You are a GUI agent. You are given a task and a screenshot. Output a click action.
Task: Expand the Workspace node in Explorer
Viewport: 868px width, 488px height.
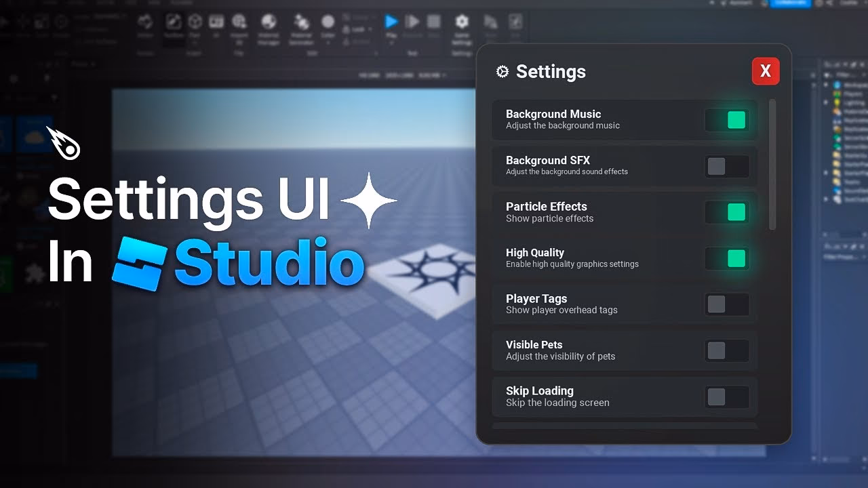(826, 85)
